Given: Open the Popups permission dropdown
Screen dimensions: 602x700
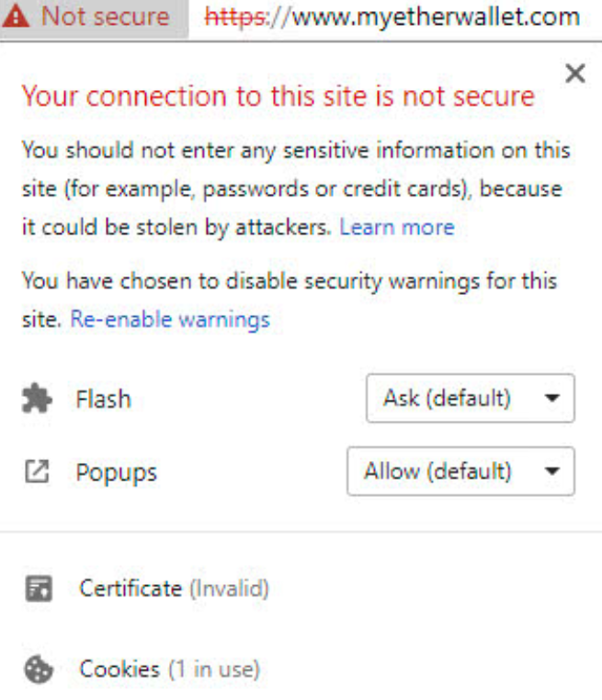Looking at the screenshot, I should click(460, 471).
